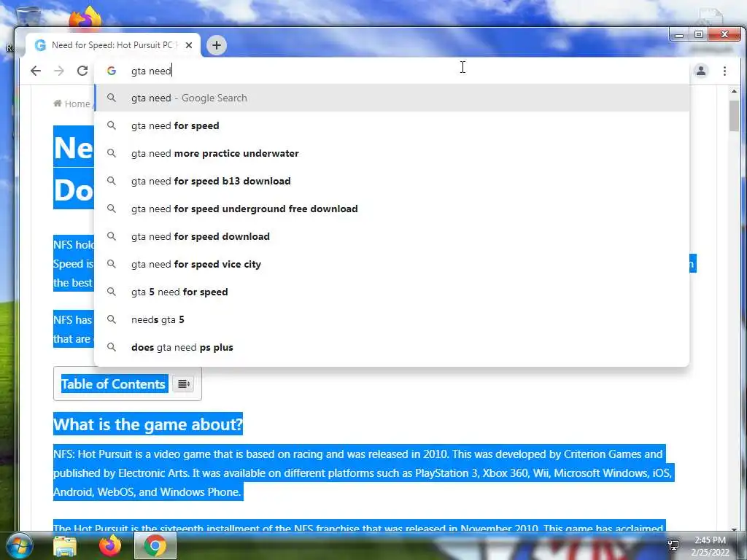Minimize the Chrome window

(x=679, y=35)
